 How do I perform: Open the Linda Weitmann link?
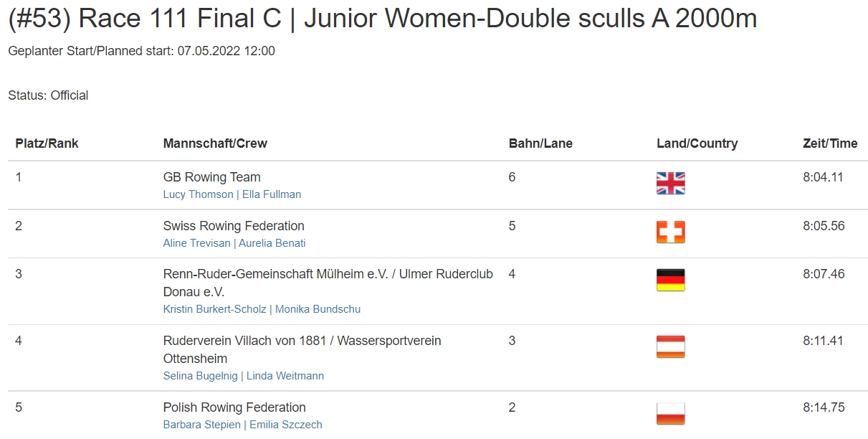point(285,376)
